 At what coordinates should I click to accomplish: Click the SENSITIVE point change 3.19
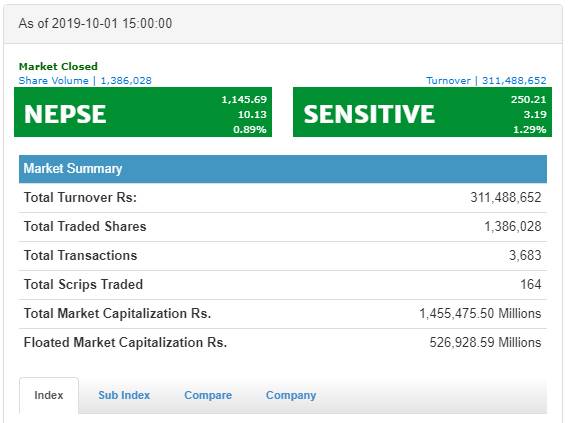click(535, 115)
